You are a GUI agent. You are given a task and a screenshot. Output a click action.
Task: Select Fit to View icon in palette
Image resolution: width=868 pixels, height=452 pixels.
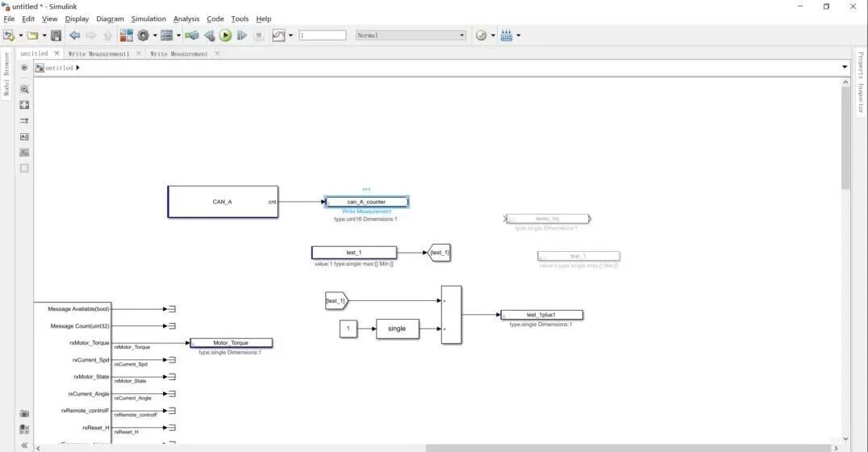tap(24, 105)
